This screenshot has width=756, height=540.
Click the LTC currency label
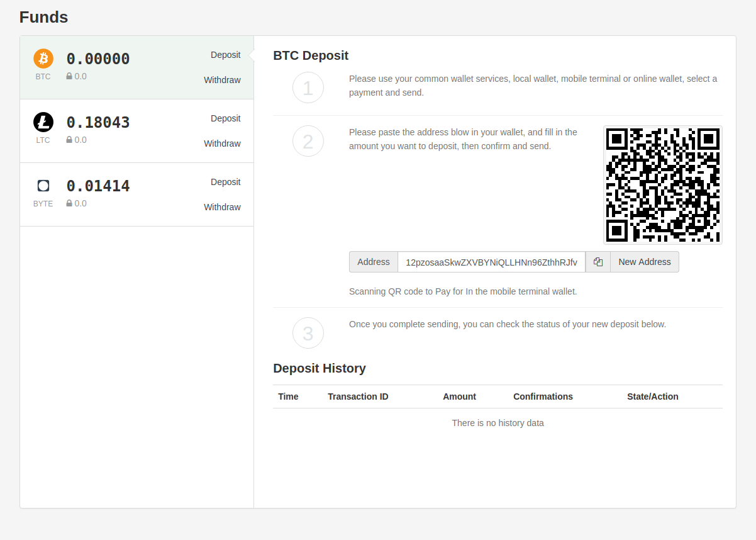click(43, 140)
